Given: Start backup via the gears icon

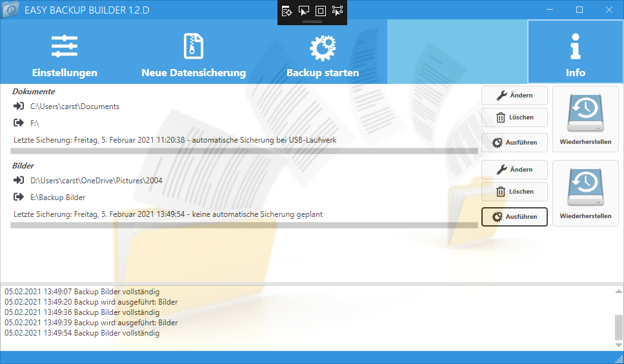Looking at the screenshot, I should [x=322, y=48].
